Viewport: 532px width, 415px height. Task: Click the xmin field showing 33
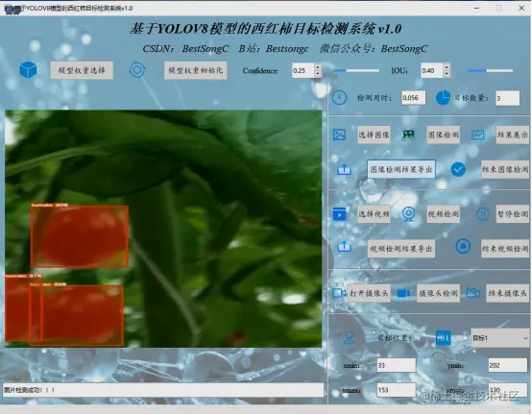coord(397,365)
